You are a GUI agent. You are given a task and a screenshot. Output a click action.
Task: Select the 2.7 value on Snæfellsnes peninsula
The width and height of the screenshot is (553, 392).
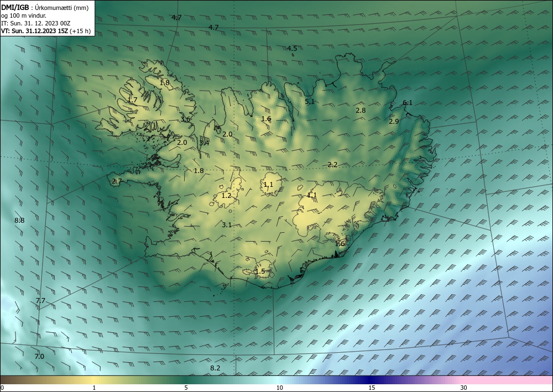click(117, 181)
